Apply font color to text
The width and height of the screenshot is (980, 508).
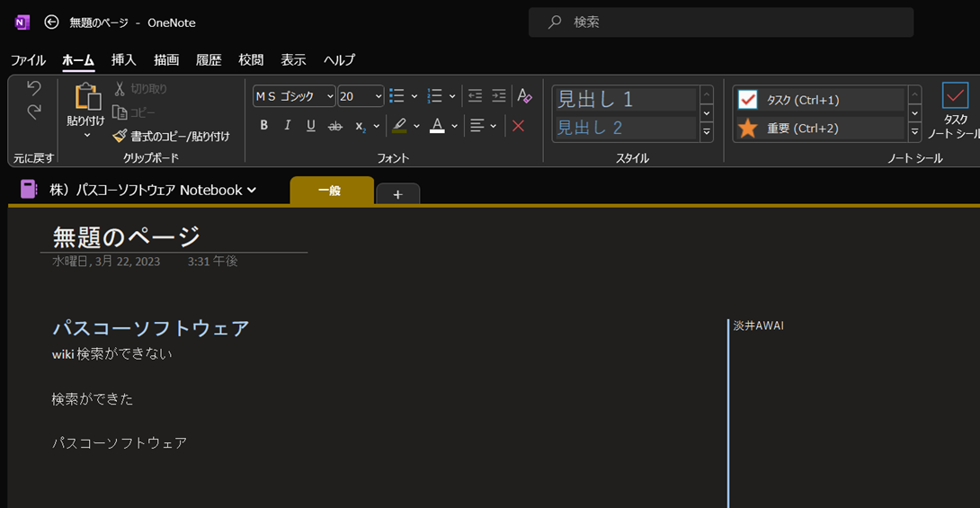click(x=438, y=126)
